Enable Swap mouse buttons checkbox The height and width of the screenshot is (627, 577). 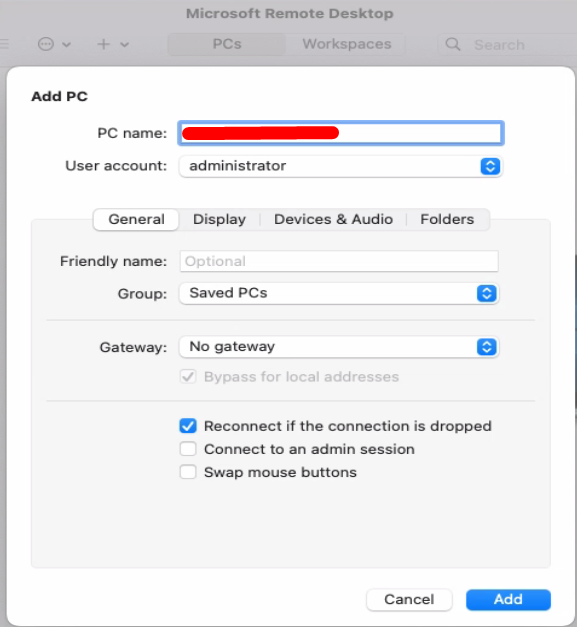188,472
